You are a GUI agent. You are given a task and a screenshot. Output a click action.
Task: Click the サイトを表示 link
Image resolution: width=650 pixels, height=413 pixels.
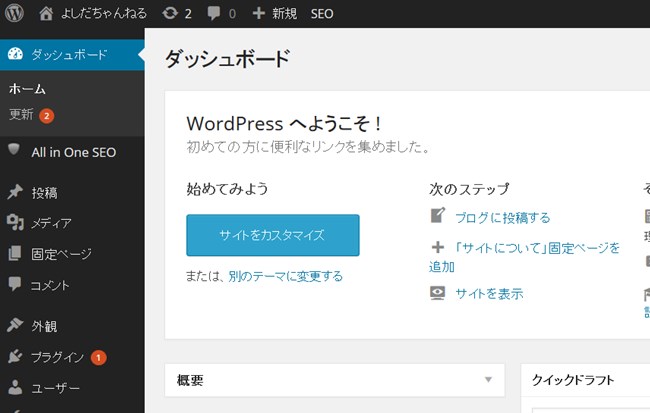click(x=489, y=294)
